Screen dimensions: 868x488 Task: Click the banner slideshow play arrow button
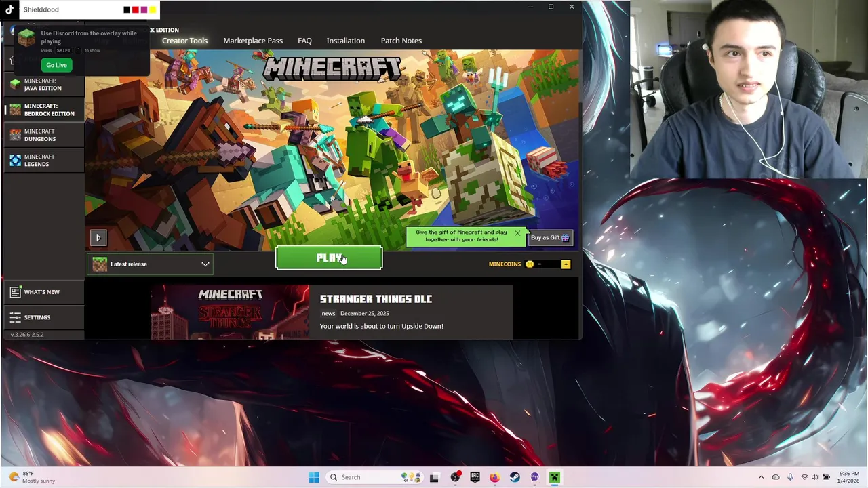pyautogui.click(x=98, y=237)
